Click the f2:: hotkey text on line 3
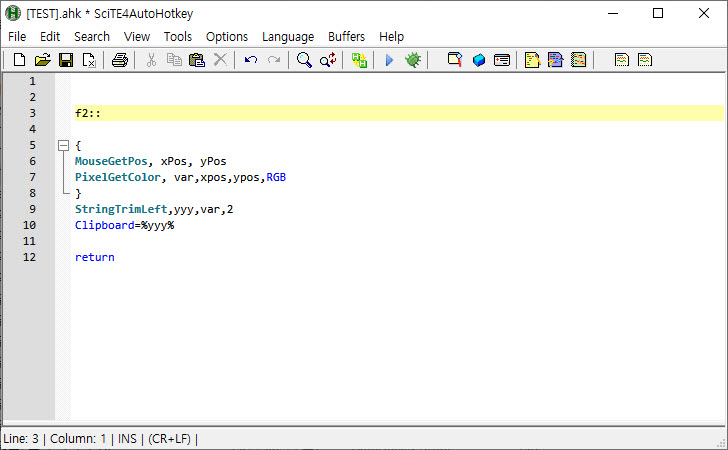Screen dimensions: 728x450 pos(88,113)
